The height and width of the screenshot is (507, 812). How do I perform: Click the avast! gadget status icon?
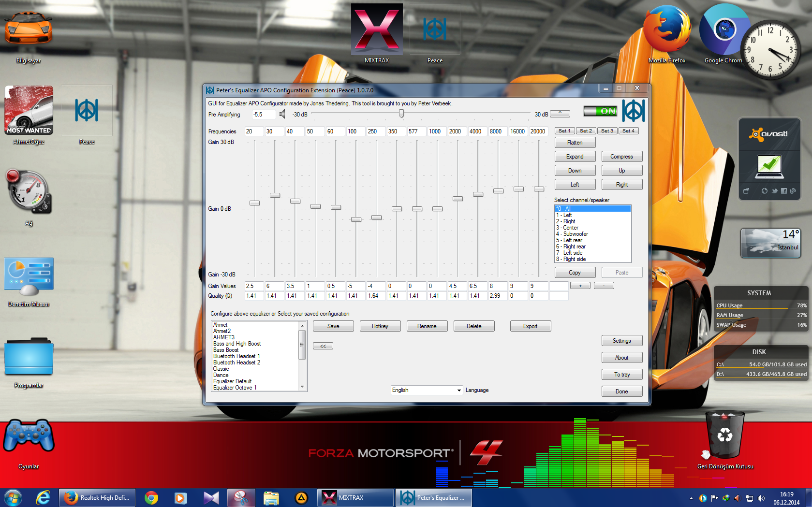(769, 167)
